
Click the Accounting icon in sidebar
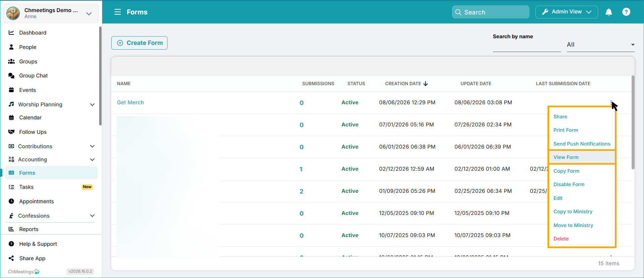coord(11,159)
